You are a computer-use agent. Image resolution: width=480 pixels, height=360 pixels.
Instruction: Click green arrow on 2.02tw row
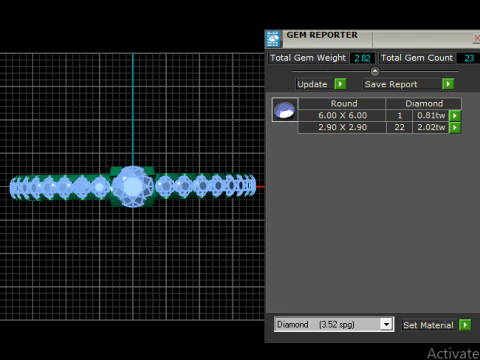[455, 127]
